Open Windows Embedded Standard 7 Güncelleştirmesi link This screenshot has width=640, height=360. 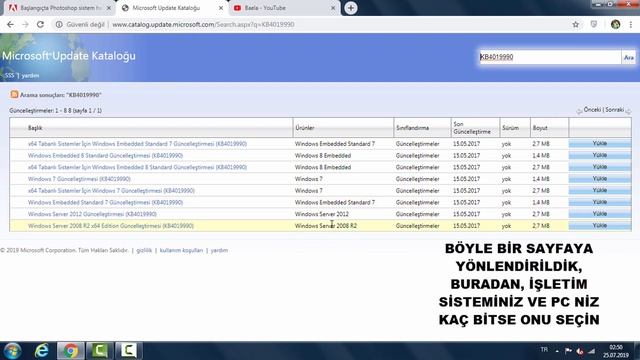pyautogui.click(x=105, y=202)
